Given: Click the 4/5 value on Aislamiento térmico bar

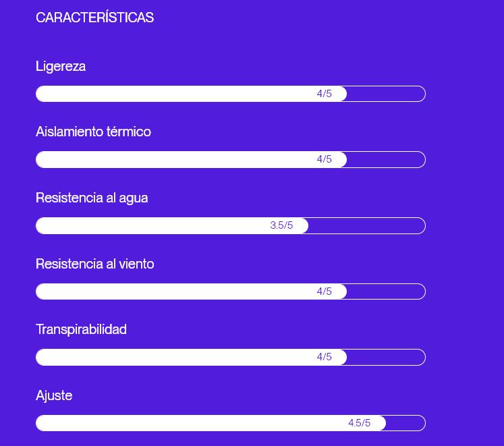Looking at the screenshot, I should click(x=325, y=159).
